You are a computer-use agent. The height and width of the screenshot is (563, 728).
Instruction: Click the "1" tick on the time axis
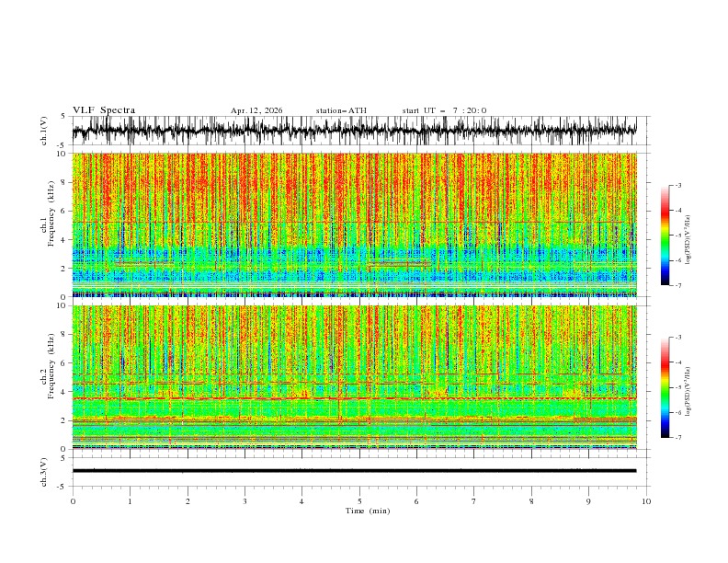coord(130,501)
